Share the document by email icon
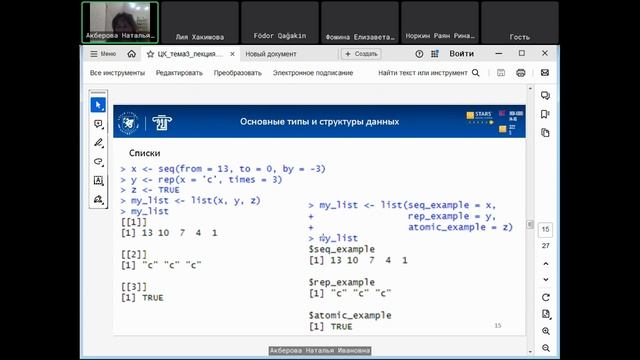 [544, 73]
